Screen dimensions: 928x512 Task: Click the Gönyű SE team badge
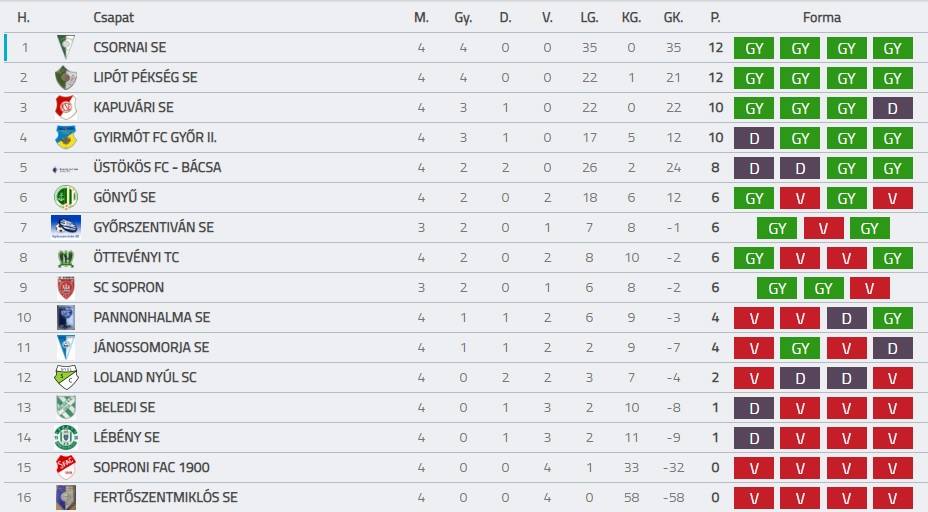coord(66,197)
